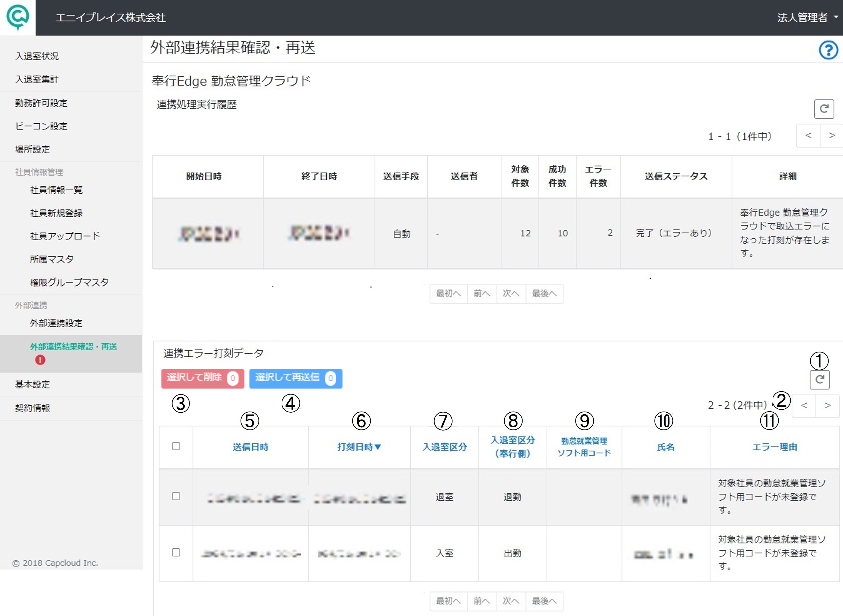The height and width of the screenshot is (616, 843).
Task: Open 場所設定 menu
Action: coord(32,149)
